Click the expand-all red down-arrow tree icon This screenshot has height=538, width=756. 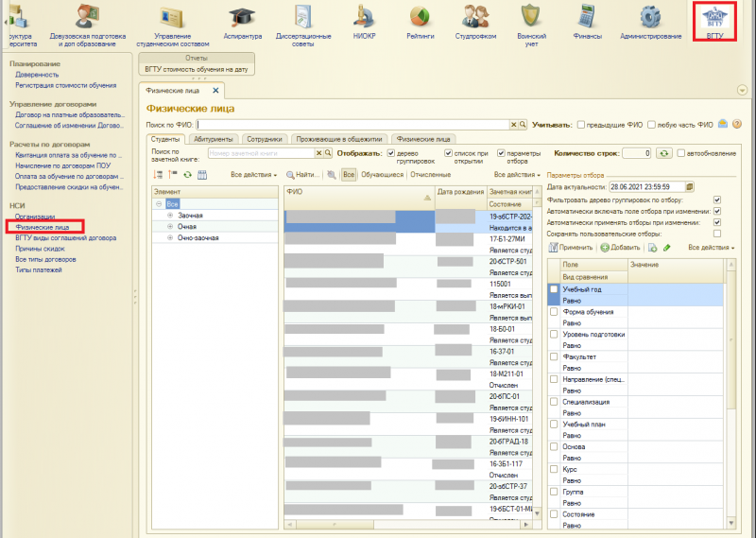tap(158, 175)
